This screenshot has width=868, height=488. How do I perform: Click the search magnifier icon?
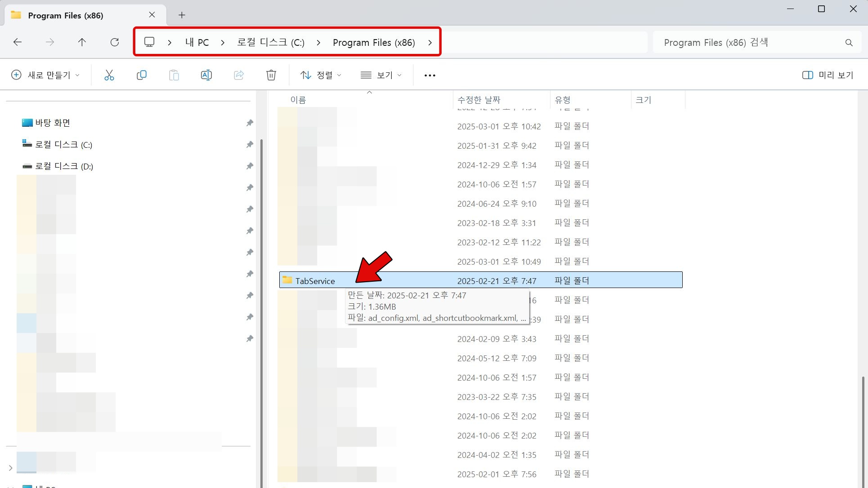click(849, 43)
